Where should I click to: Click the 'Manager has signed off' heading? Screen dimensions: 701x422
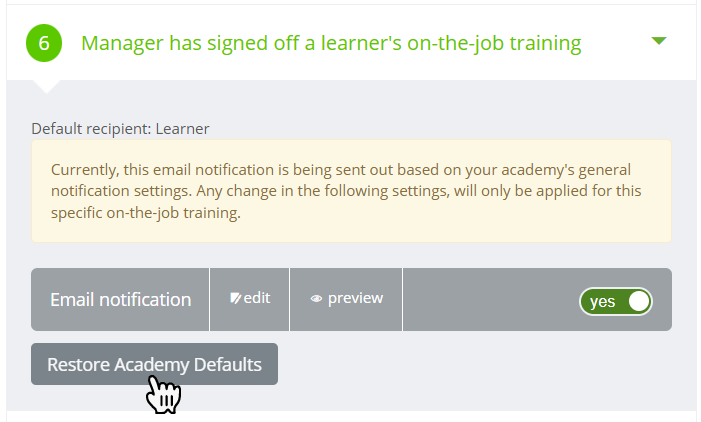pyautogui.click(x=331, y=43)
